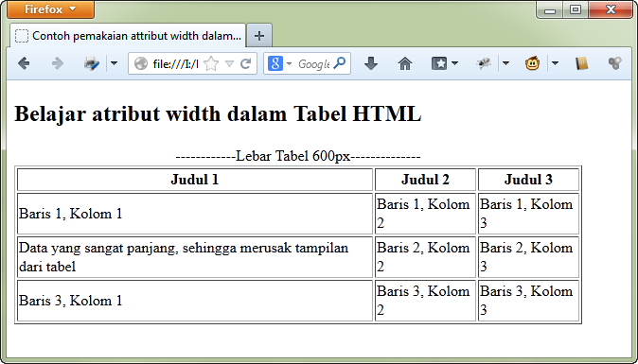The height and width of the screenshot is (364, 638).
Task: Open the URL history dropdown arrow
Action: tap(229, 63)
